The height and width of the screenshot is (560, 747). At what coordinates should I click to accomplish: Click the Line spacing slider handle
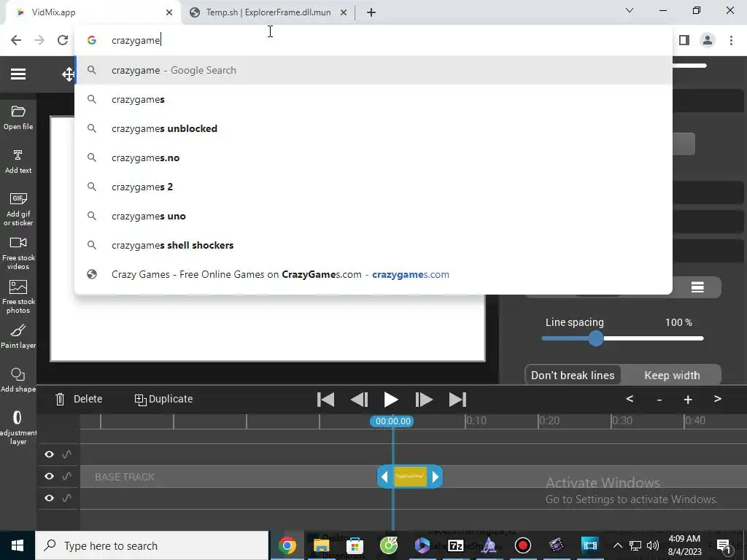(595, 338)
